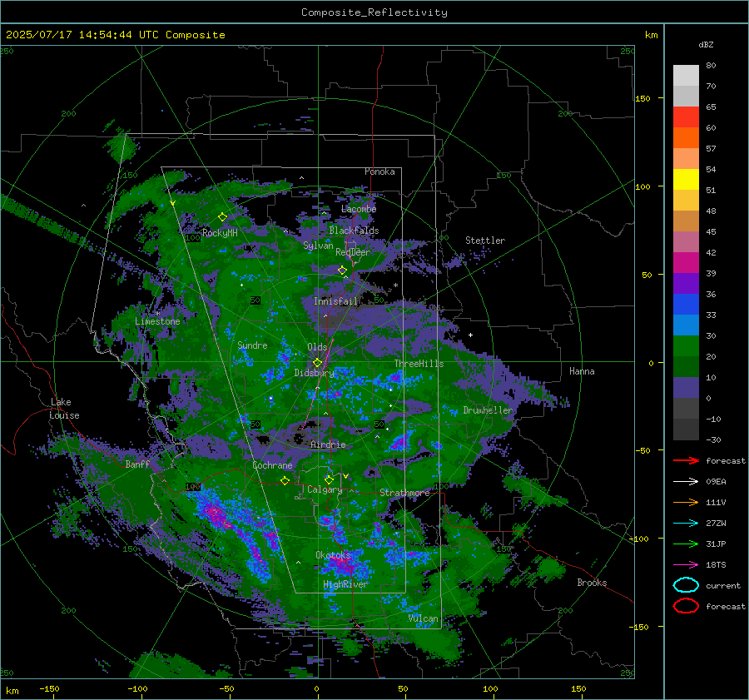This screenshot has height=700, width=749.
Task: Click the intense magenta echo west of Calgary
Action: click(215, 514)
